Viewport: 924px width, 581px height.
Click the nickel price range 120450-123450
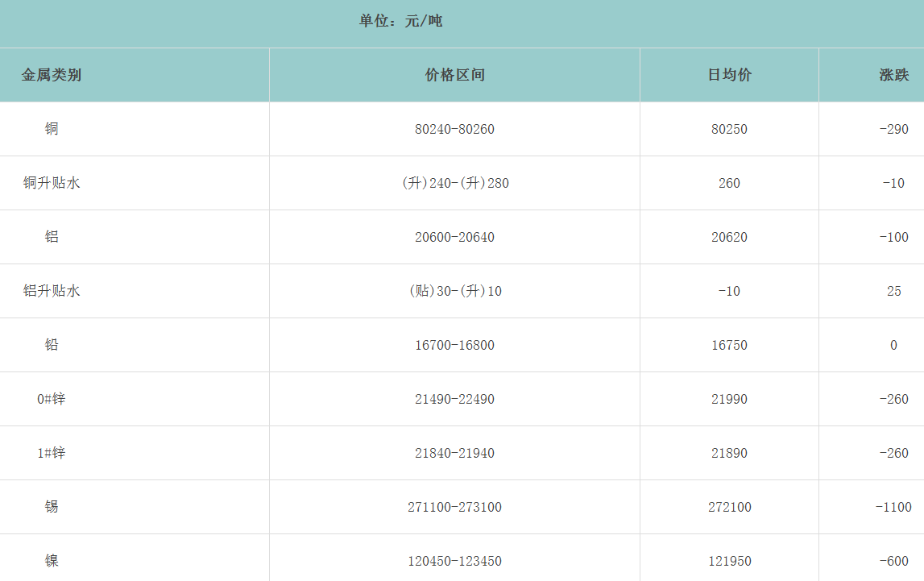click(454, 561)
